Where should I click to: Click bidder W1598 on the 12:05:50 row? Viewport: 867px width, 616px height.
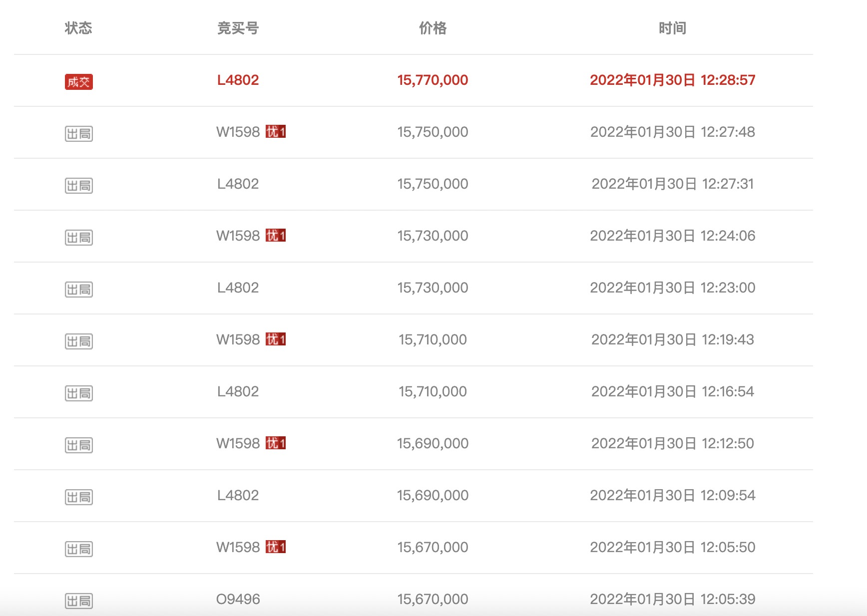pyautogui.click(x=238, y=547)
